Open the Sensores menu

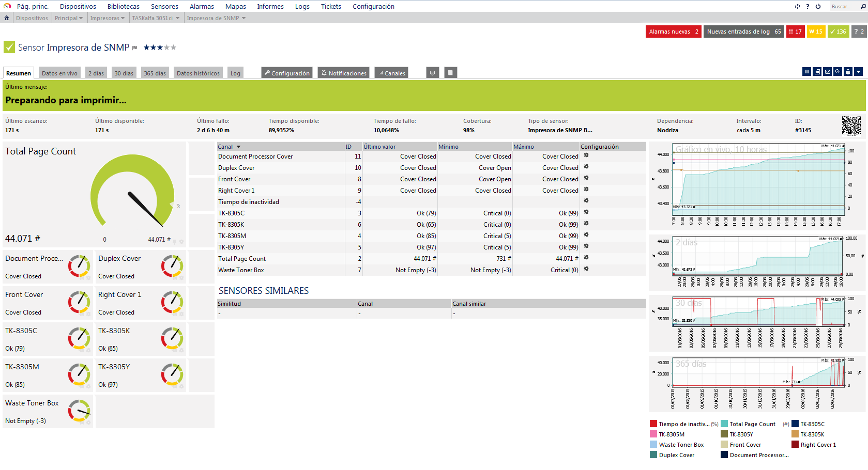tap(164, 7)
